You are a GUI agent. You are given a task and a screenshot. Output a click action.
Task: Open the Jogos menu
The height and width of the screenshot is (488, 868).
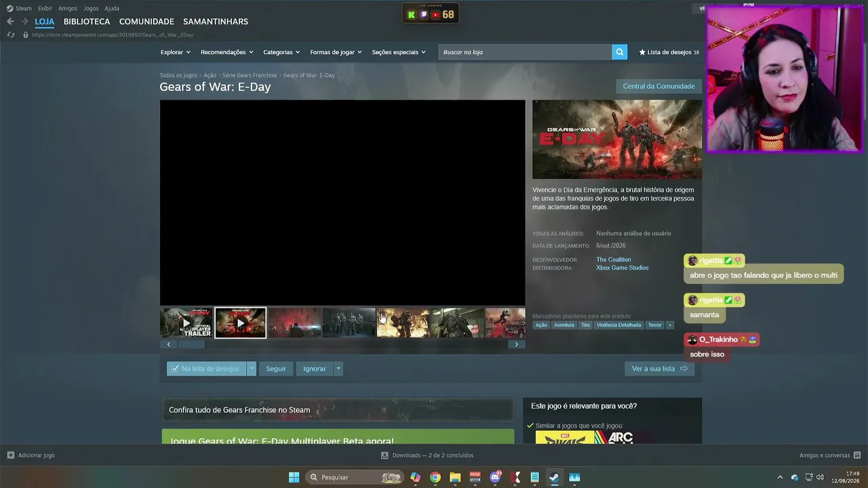click(91, 8)
